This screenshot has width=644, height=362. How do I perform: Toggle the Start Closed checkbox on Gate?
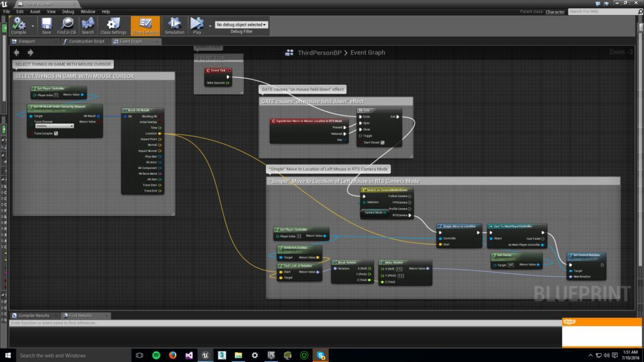(382, 143)
